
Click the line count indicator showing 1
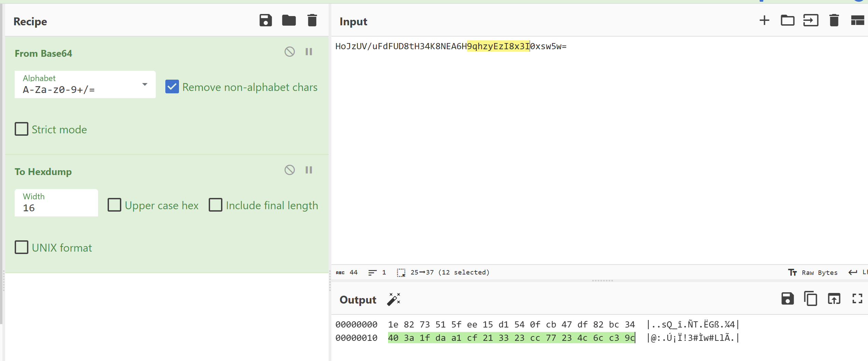pos(377,272)
